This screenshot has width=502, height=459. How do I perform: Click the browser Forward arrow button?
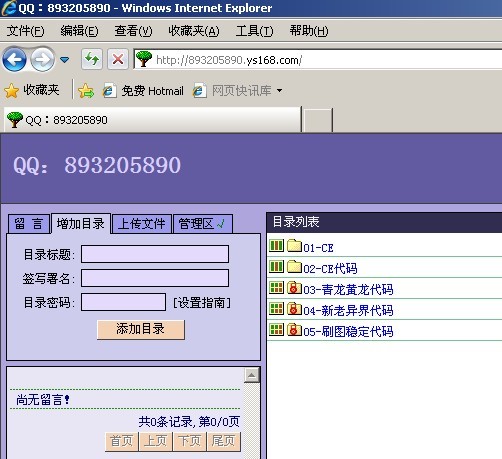pyautogui.click(x=42, y=59)
